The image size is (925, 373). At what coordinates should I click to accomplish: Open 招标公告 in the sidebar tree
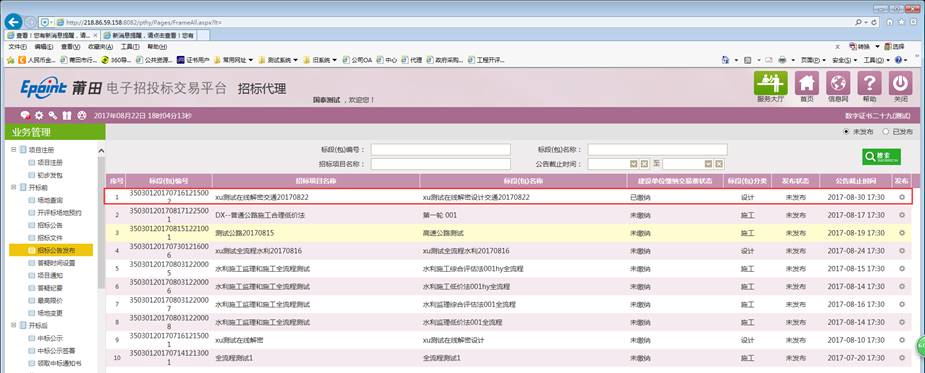pos(50,225)
